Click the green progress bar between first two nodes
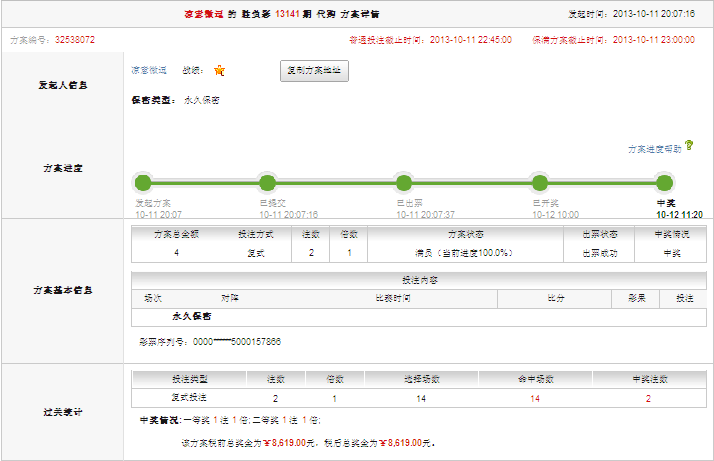This screenshot has height=461, width=714. pyautogui.click(x=205, y=183)
